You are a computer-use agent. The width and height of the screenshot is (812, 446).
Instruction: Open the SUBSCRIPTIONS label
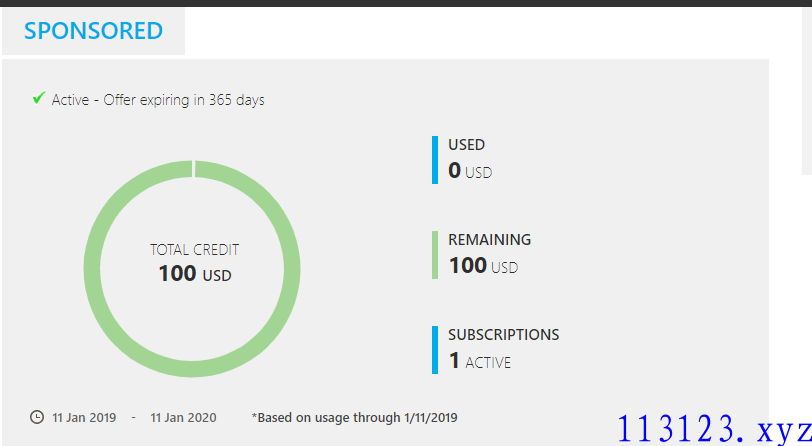(503, 335)
